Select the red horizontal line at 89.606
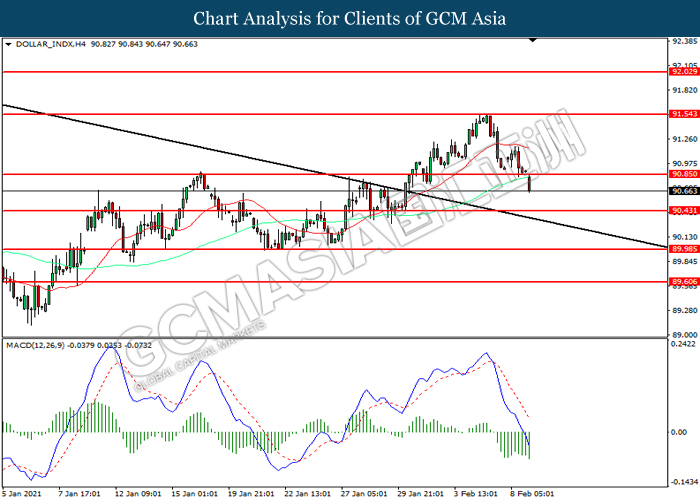 click(335, 282)
